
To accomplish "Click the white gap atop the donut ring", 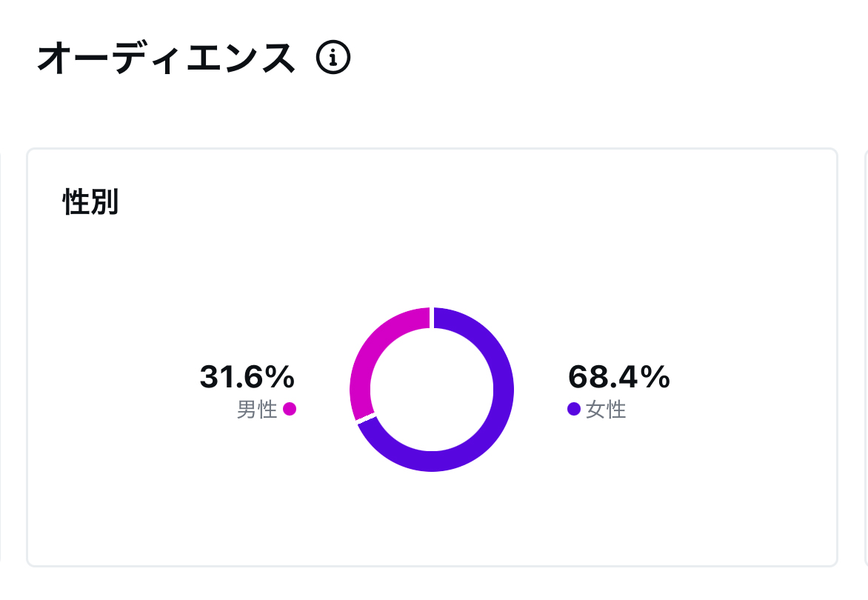I will [432, 318].
